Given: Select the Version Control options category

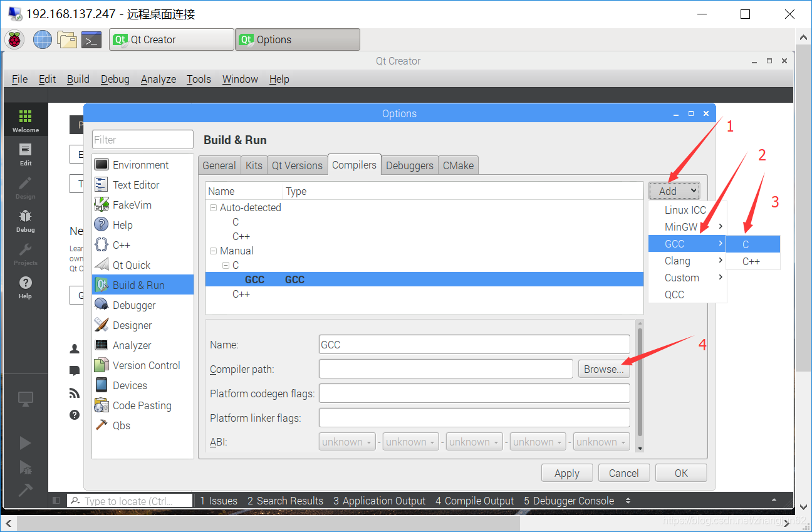Looking at the screenshot, I should pyautogui.click(x=143, y=365).
